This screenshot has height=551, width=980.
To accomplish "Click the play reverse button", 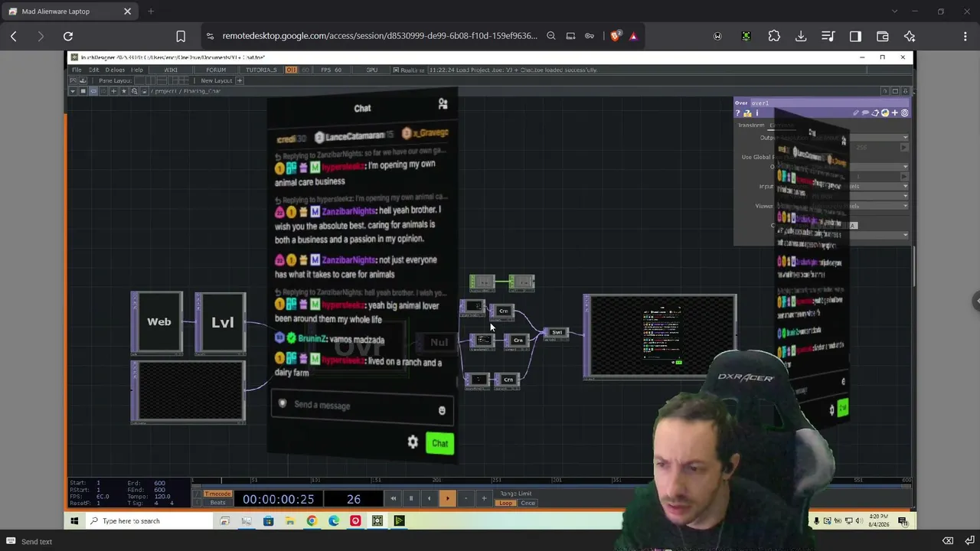I will click(429, 499).
